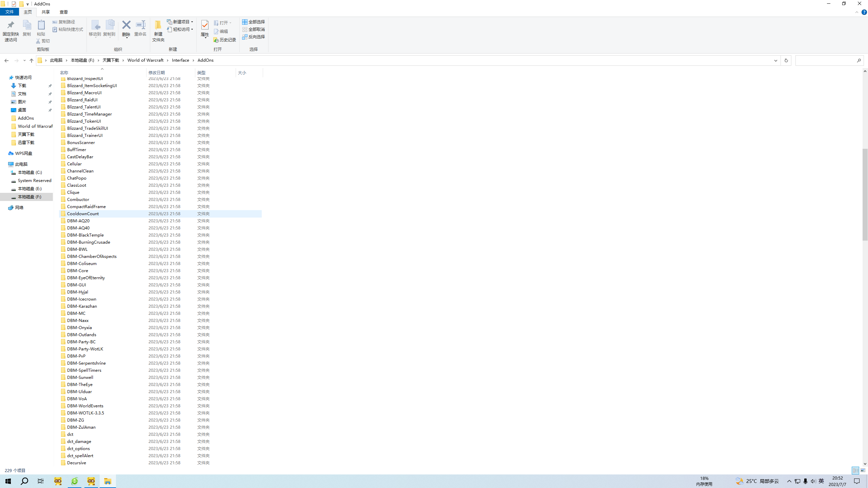Viewport: 868px width, 488px height.
Task: Click Invert Selection (反向选择) button
Action: (253, 37)
